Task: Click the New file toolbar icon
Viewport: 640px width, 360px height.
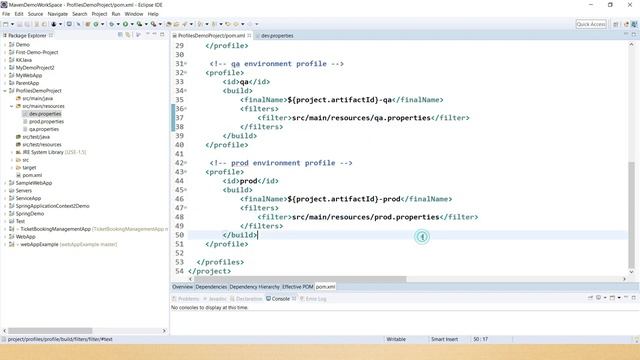Action: 6,24
